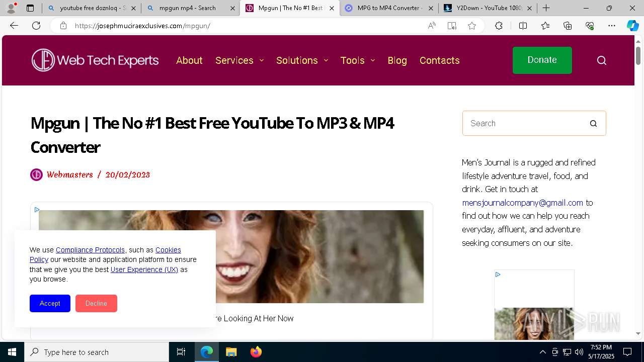This screenshot has width=644, height=362.
Task: Launch Firefox from taskbar
Action: coord(256,352)
